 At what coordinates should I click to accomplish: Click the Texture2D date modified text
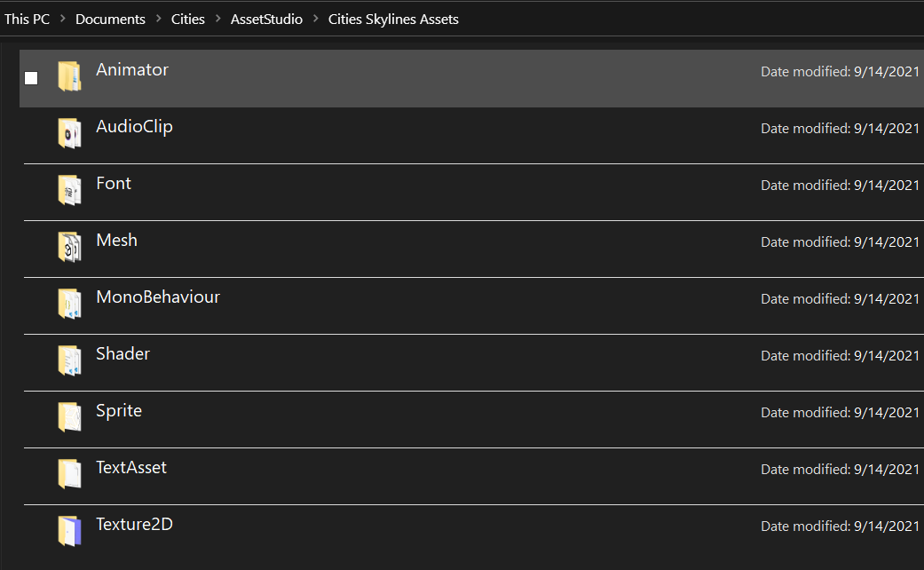point(840,526)
